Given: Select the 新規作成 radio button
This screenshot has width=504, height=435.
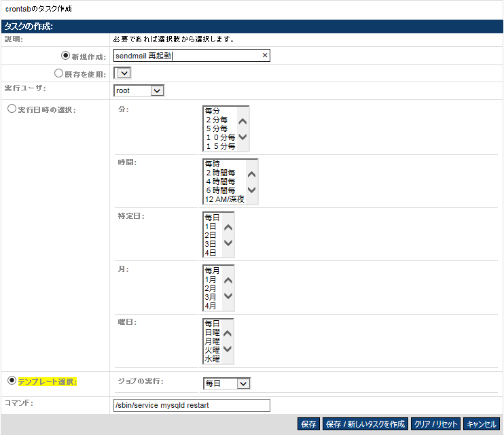Looking at the screenshot, I should [x=66, y=56].
